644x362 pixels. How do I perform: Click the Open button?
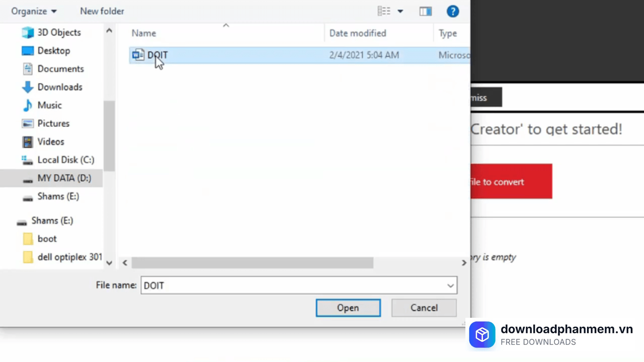348,308
